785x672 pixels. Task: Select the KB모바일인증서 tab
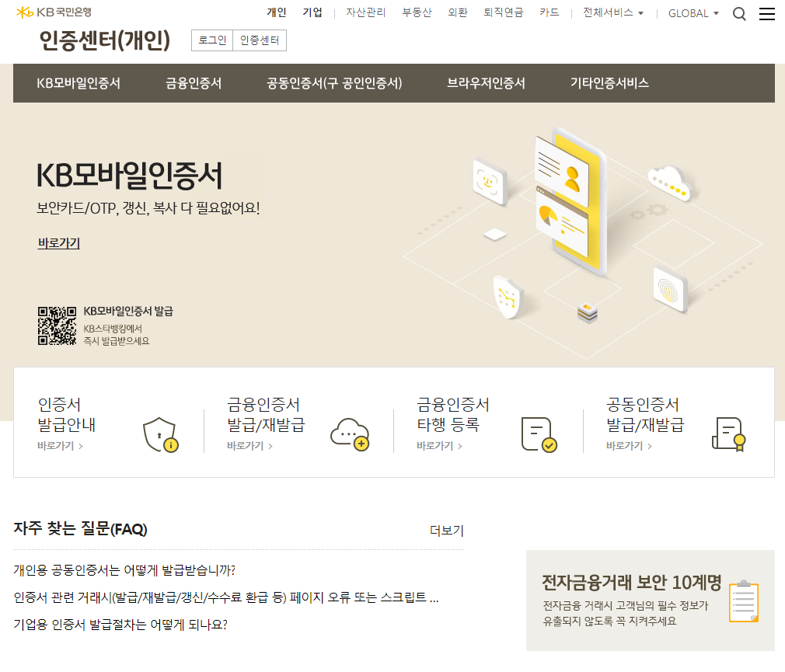(x=78, y=83)
